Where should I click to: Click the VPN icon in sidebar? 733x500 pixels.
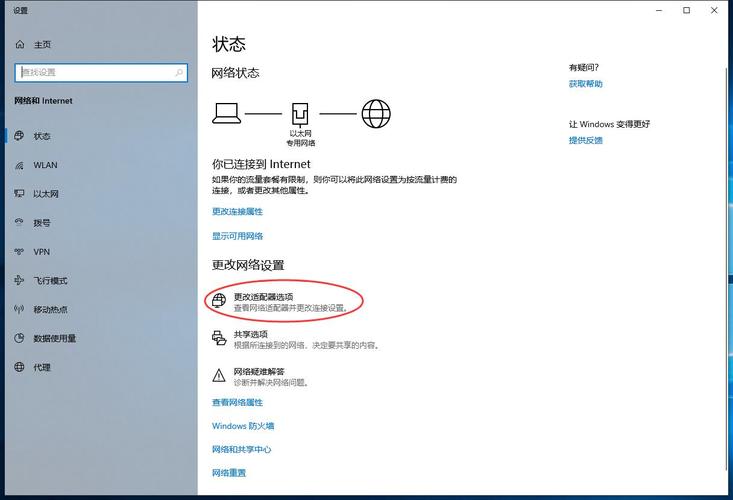19,251
